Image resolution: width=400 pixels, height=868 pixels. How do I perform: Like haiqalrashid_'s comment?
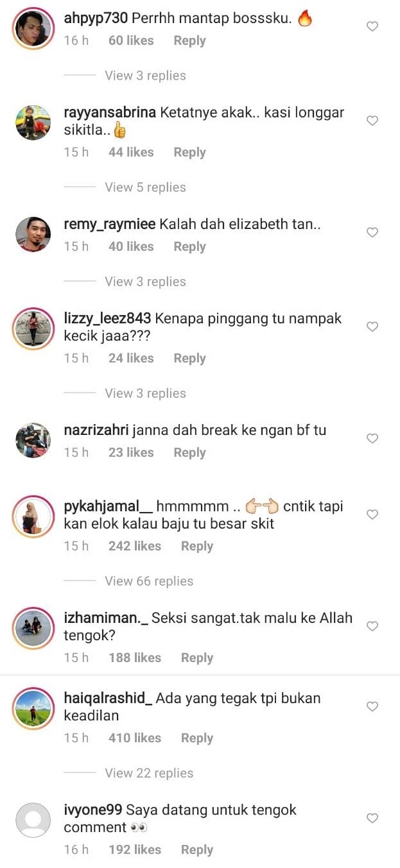tap(372, 706)
